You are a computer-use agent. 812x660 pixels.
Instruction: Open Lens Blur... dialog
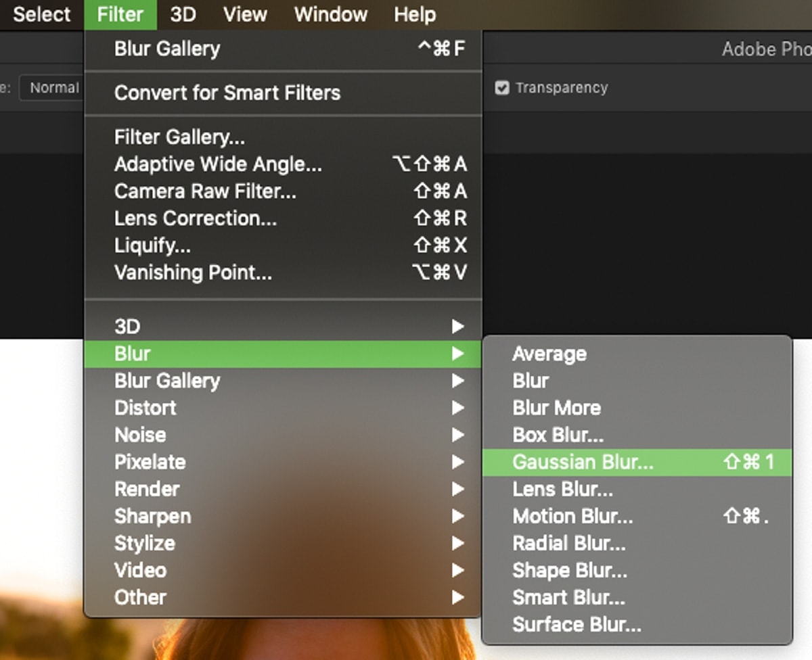point(637,489)
